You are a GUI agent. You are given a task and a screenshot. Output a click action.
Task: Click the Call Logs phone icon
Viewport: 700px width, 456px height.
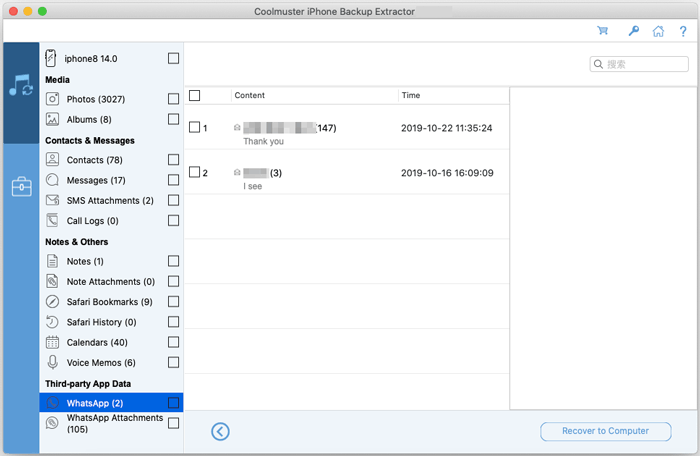(x=52, y=220)
